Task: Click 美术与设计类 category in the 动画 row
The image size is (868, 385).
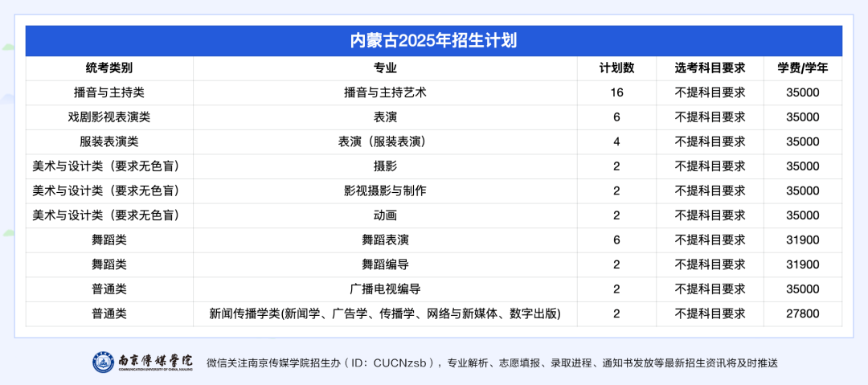Action: coord(109,215)
